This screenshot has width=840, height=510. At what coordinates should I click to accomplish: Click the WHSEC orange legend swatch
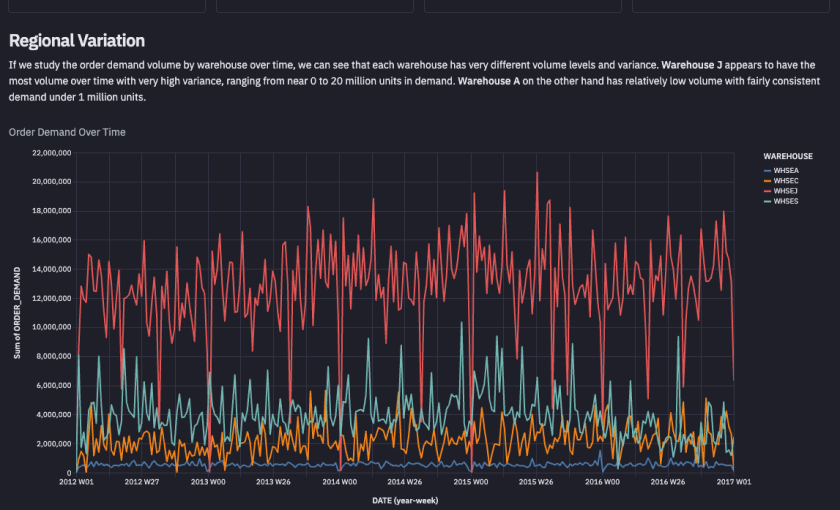[767, 181]
